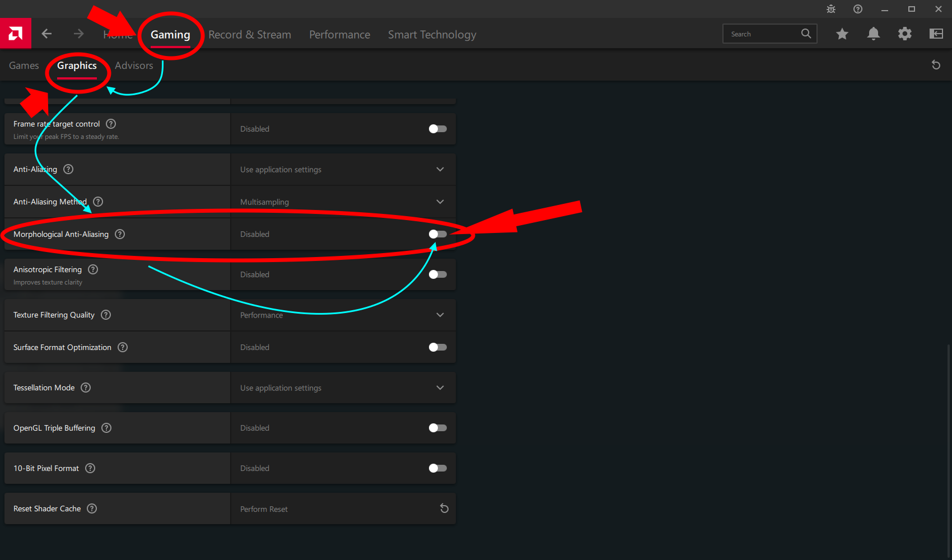The image size is (952, 560).
Task: Enable Frame rate target control toggle
Action: coord(438,129)
